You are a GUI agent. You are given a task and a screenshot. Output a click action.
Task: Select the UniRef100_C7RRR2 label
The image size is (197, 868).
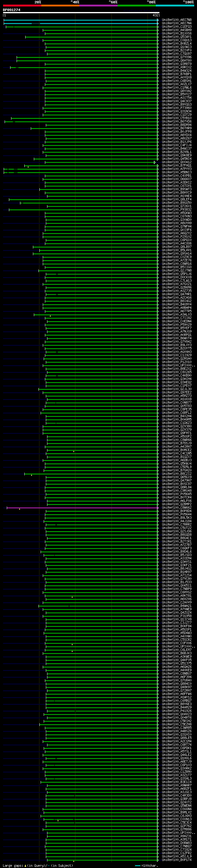click(x=177, y=525)
